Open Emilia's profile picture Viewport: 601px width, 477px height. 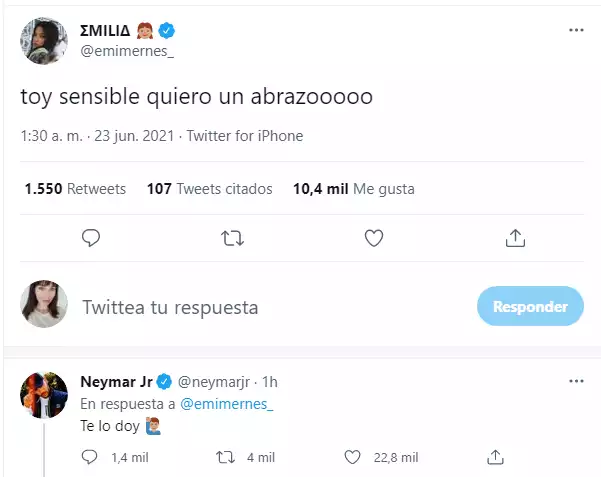pyautogui.click(x=44, y=40)
